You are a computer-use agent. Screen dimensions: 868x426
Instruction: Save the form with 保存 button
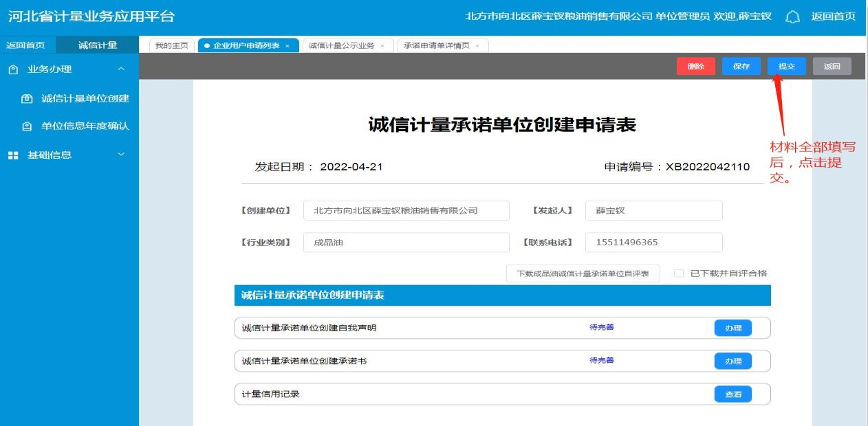741,67
